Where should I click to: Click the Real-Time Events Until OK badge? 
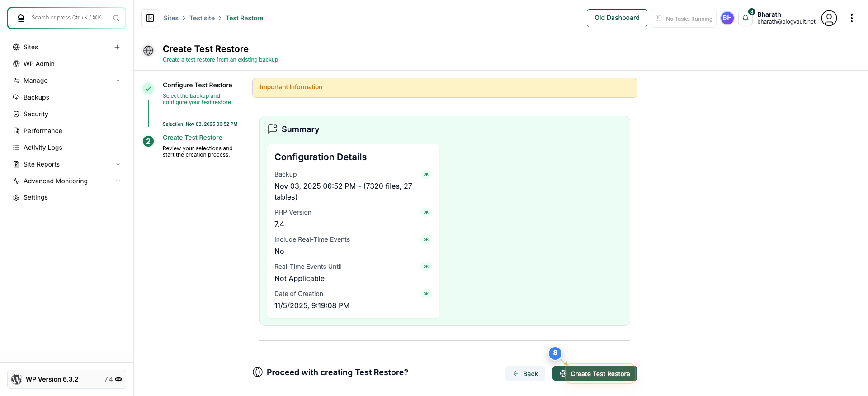point(426,267)
